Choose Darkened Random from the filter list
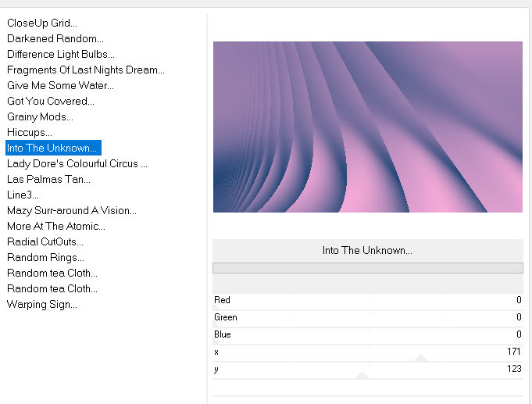This screenshot has height=404, width=532. click(55, 39)
